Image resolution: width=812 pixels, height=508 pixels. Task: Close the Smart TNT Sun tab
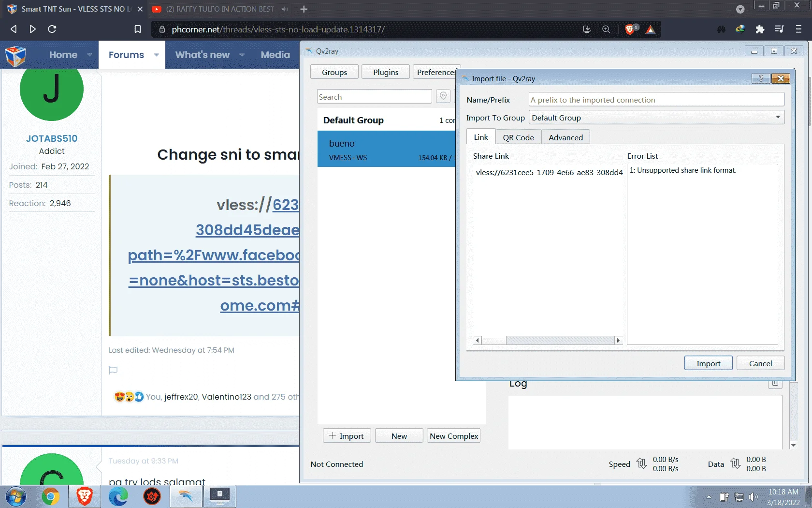point(140,9)
